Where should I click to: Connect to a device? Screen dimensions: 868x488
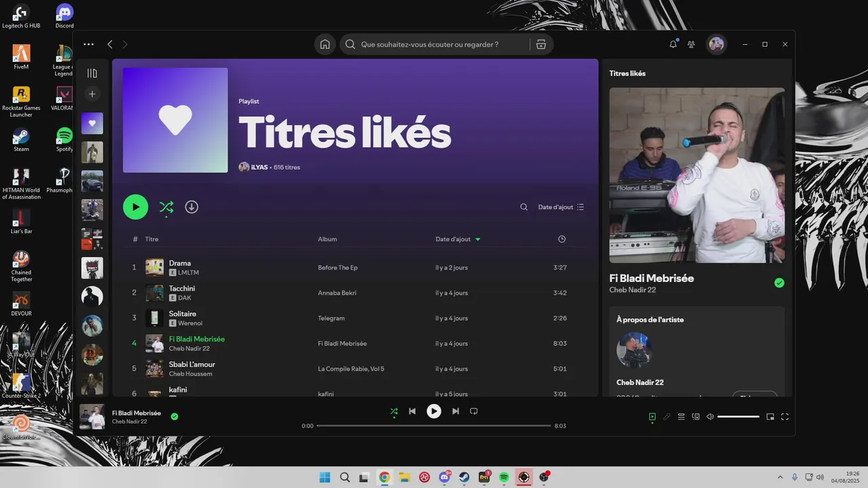point(696,417)
